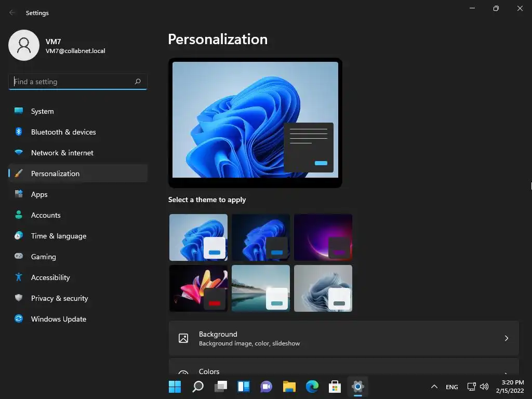Open taskbar Search
The width and height of the screenshot is (532, 399).
(x=198, y=387)
